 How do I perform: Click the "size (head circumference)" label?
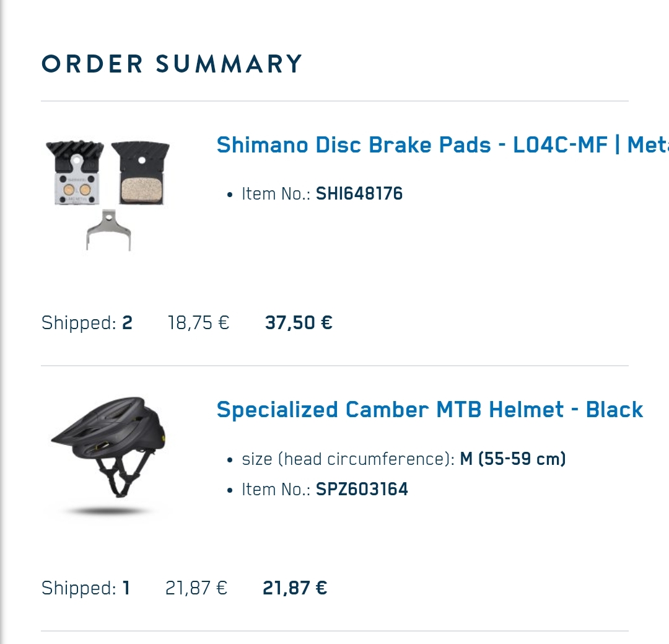click(x=348, y=459)
